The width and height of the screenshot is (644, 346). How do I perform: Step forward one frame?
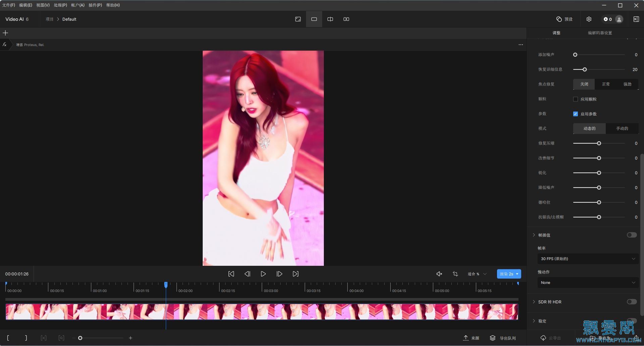point(279,274)
